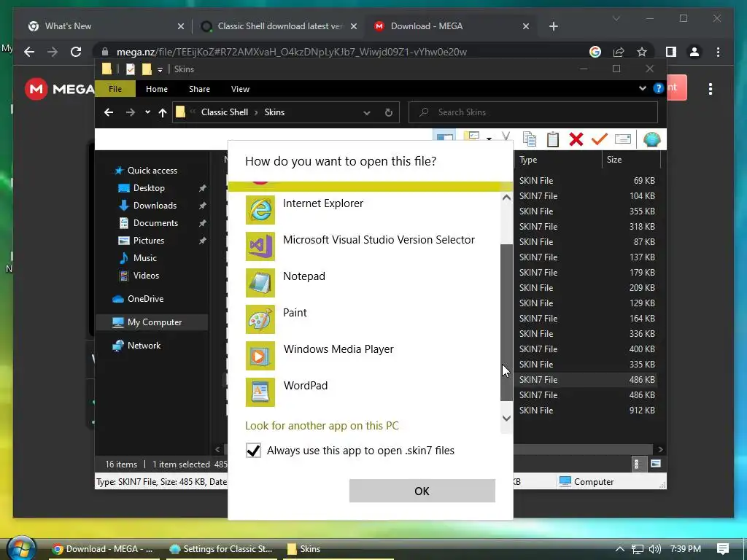
Task: Click the app list scrollbar thumb
Action: point(506,322)
